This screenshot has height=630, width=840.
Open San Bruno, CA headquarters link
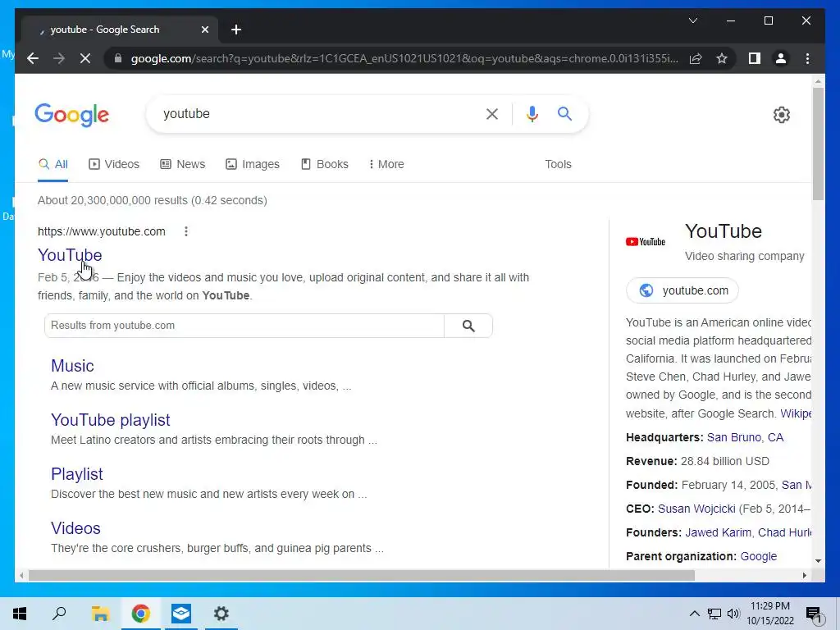[745, 437]
